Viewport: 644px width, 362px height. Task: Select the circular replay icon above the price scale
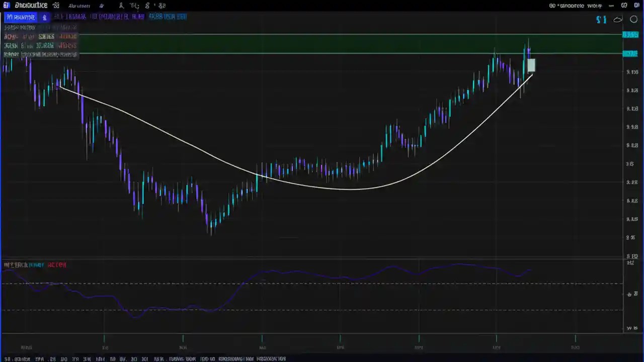pos(634,19)
